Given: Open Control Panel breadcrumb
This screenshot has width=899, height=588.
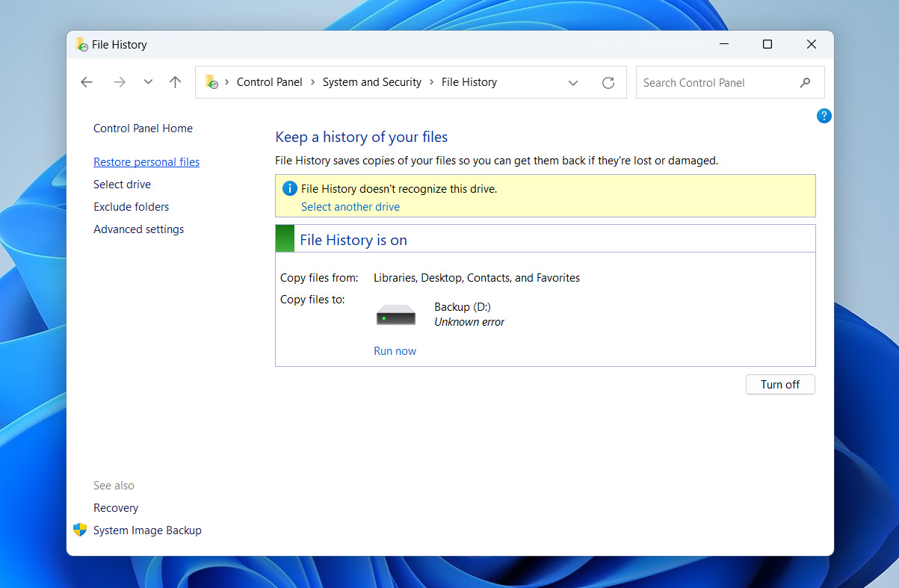Looking at the screenshot, I should pyautogui.click(x=270, y=82).
